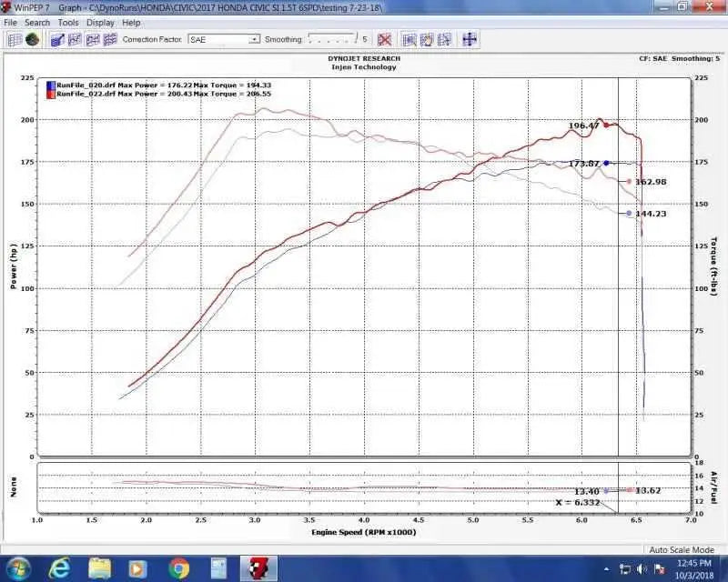Open the Tools menu

(x=68, y=23)
